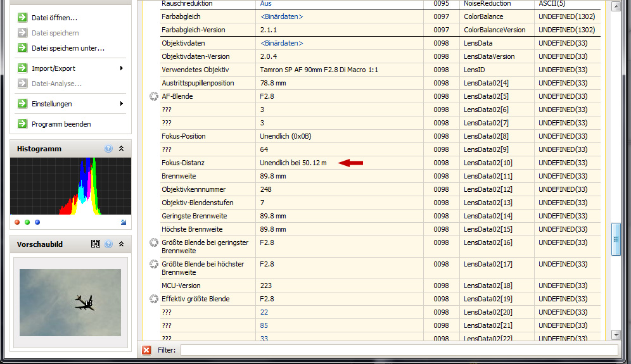Select Programm beenden
Viewport: 631px width, 364px height.
pyautogui.click(x=61, y=124)
